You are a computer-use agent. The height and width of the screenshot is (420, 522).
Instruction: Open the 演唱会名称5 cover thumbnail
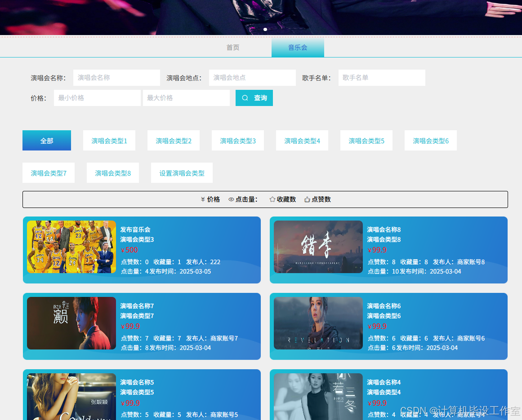pyautogui.click(x=71, y=396)
